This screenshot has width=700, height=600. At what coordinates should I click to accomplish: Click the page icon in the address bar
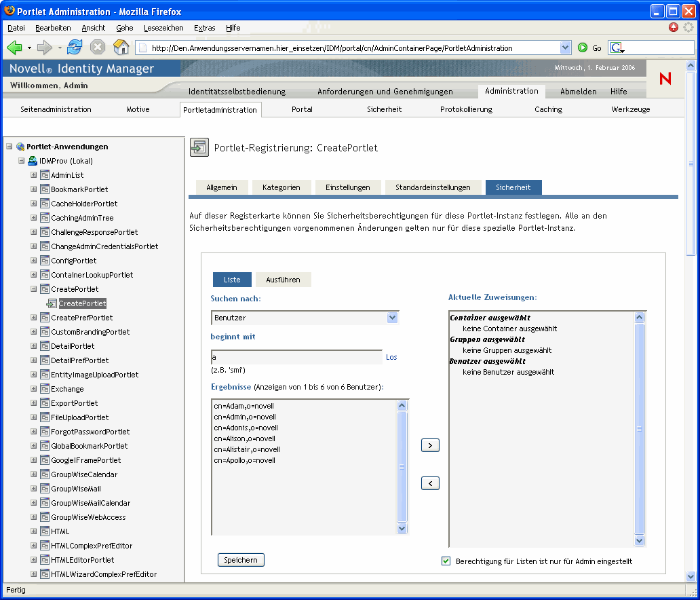click(143, 48)
